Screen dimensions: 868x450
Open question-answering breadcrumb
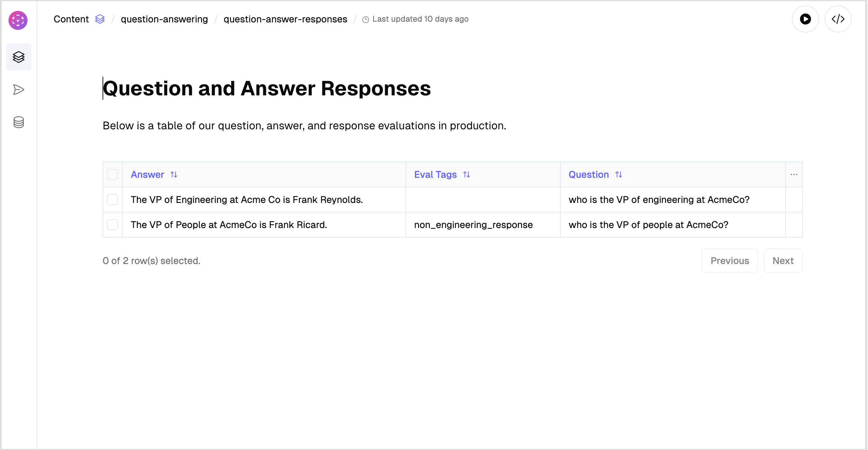point(164,19)
